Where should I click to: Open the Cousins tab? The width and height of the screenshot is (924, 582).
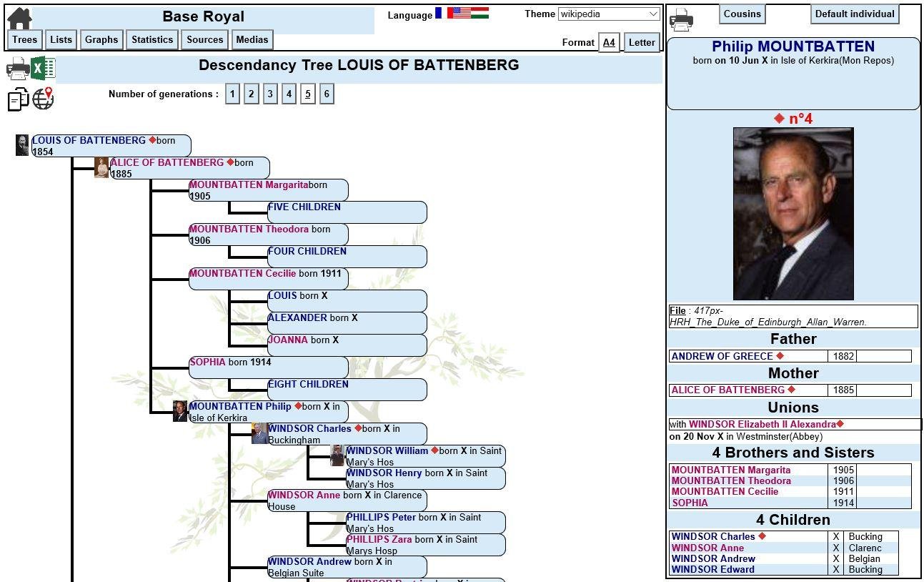(742, 14)
